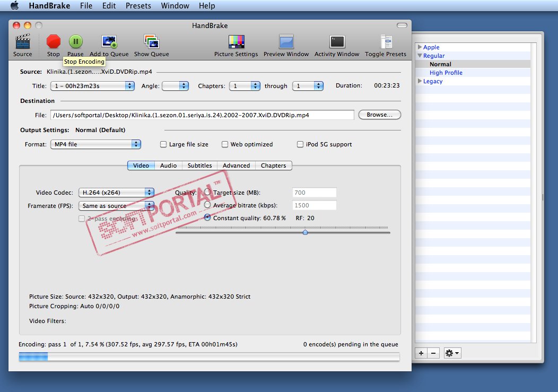Pause encoding with the green Pause icon
The image size is (558, 392).
click(x=75, y=42)
